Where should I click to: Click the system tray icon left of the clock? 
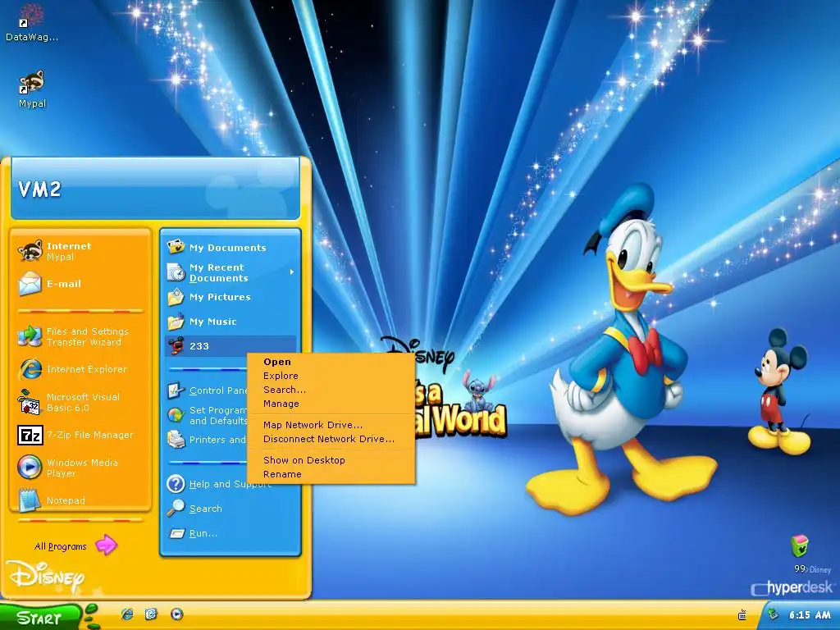point(742,615)
